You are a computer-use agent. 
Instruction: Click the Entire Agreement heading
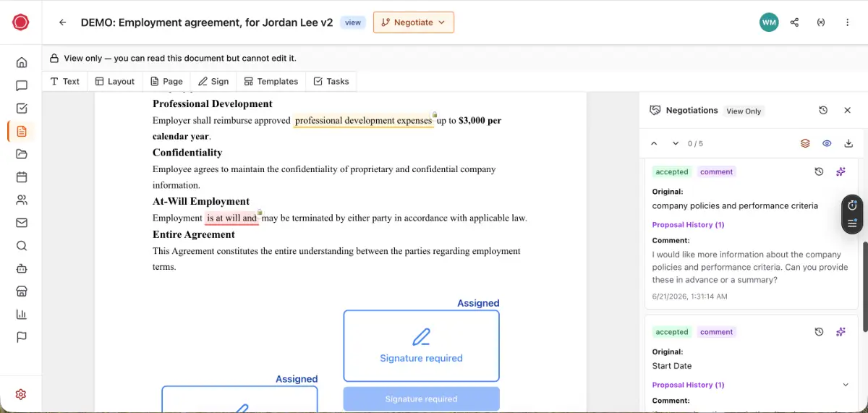[x=193, y=234]
